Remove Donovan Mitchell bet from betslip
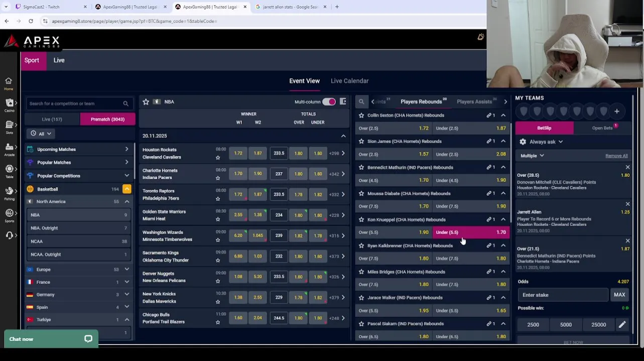This screenshot has height=361, width=644. coord(627,167)
